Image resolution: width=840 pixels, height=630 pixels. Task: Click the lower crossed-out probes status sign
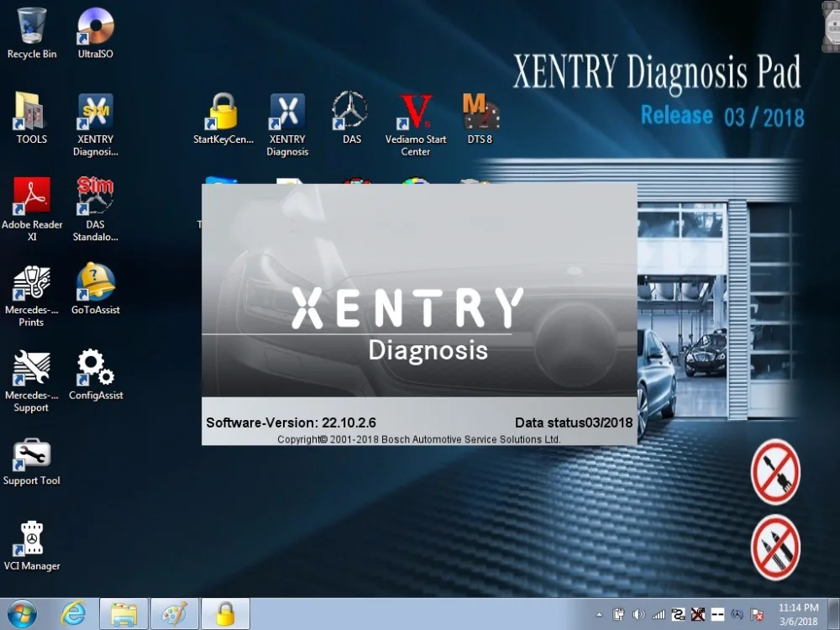[x=775, y=548]
